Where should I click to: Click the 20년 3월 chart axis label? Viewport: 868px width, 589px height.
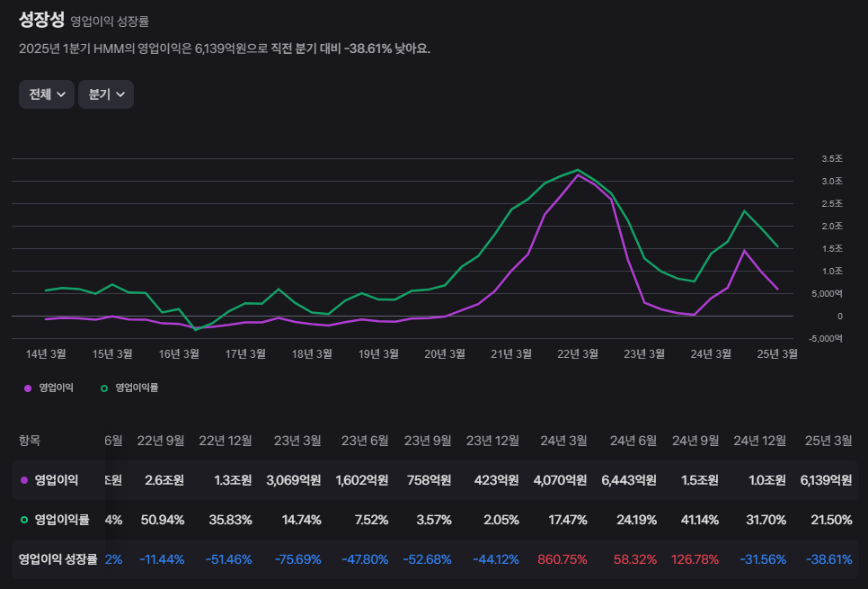pyautogui.click(x=445, y=353)
